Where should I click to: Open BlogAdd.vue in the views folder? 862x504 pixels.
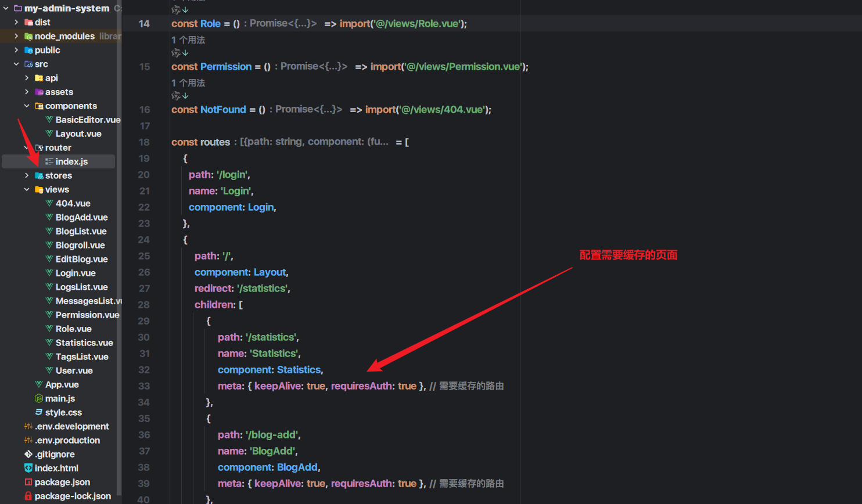point(81,217)
